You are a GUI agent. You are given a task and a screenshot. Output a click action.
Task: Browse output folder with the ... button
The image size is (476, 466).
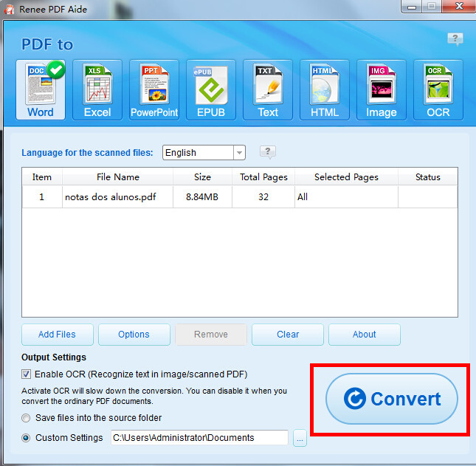click(300, 438)
